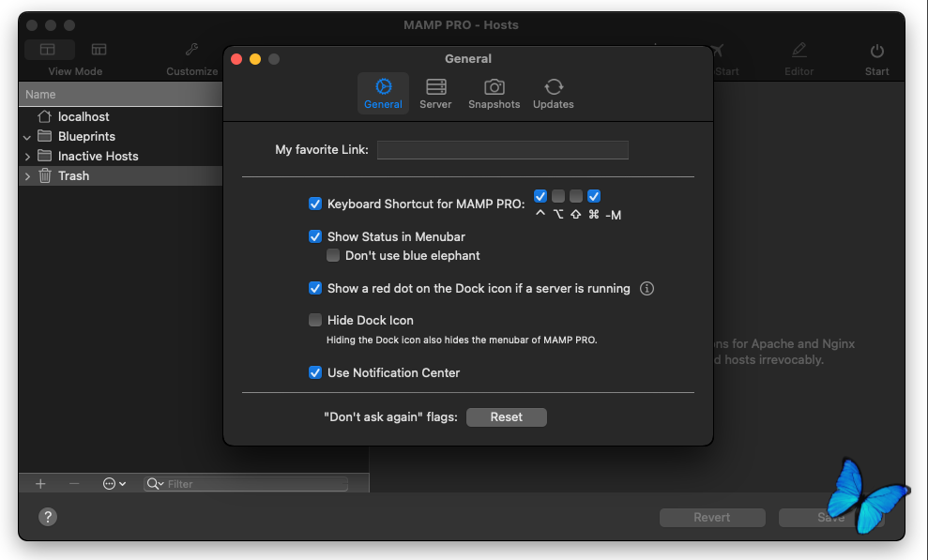Expand the Inactive Hosts folder
The width and height of the screenshot is (928, 560).
click(27, 157)
